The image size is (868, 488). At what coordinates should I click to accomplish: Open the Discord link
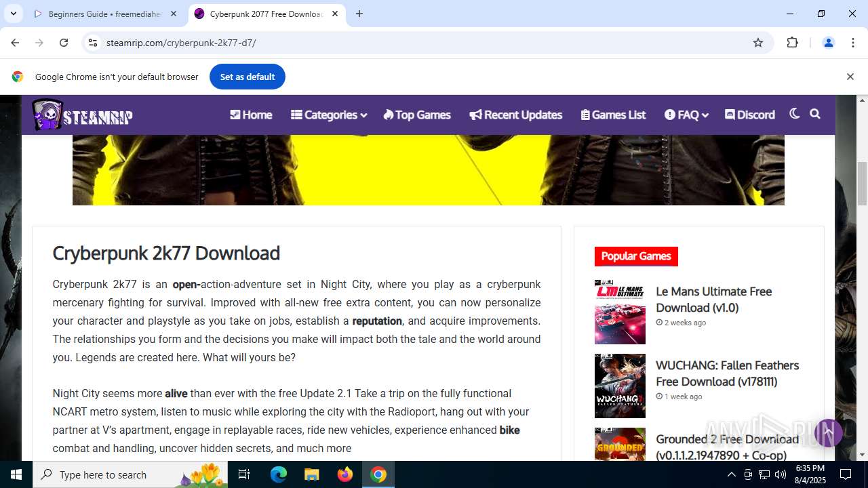pos(750,115)
